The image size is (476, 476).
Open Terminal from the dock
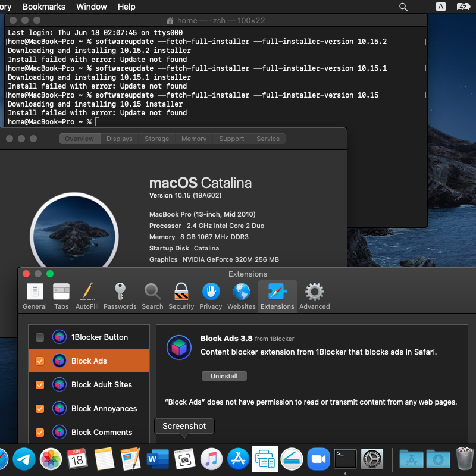[345, 459]
